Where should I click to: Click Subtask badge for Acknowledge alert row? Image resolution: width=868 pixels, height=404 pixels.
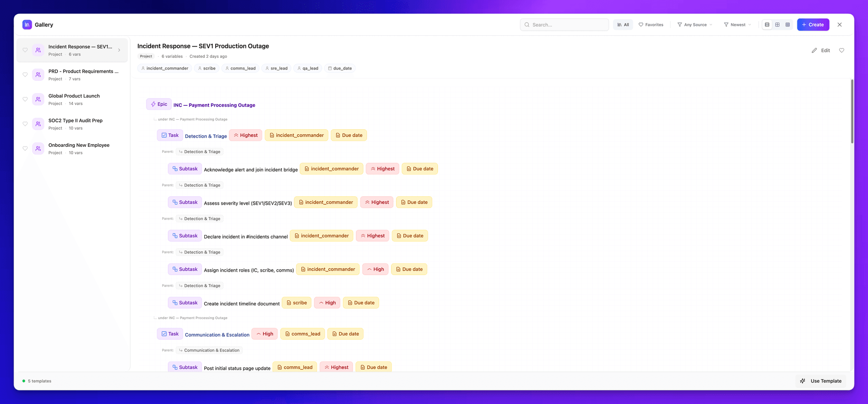coord(185,169)
